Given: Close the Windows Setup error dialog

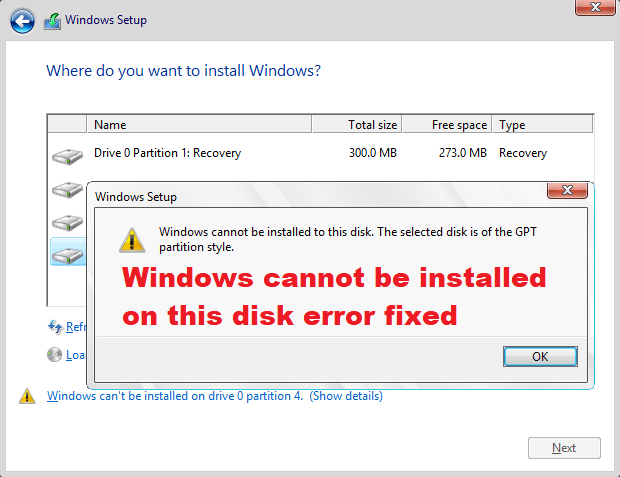Looking at the screenshot, I should pos(567,190).
